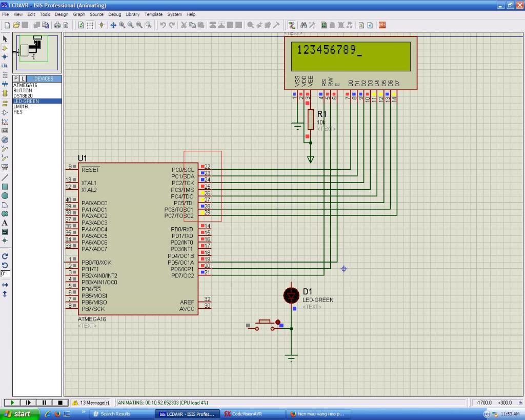Select the Component mode tool
525x420 pixels.
pos(5,48)
